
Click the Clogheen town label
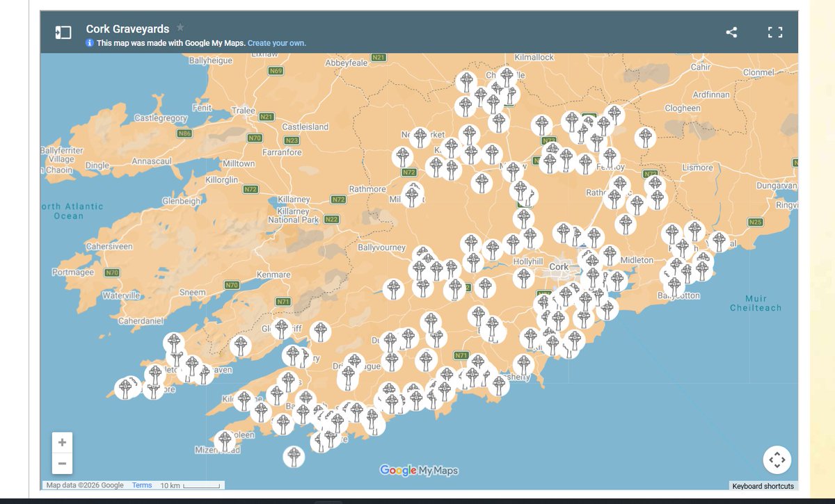coord(683,108)
